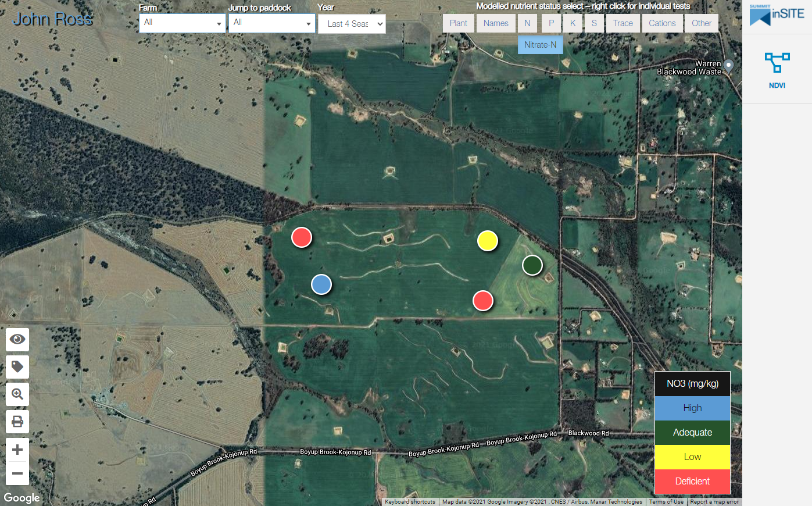Open the Year season selector

coord(352,24)
